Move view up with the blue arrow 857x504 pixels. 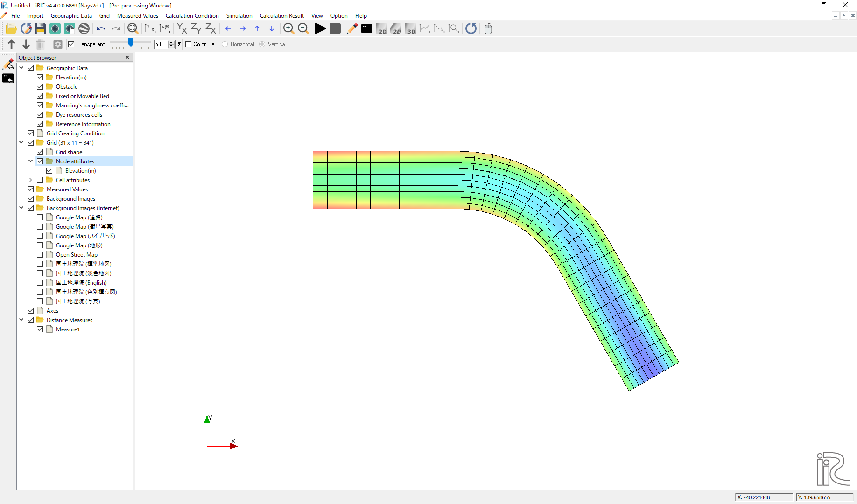(x=257, y=29)
